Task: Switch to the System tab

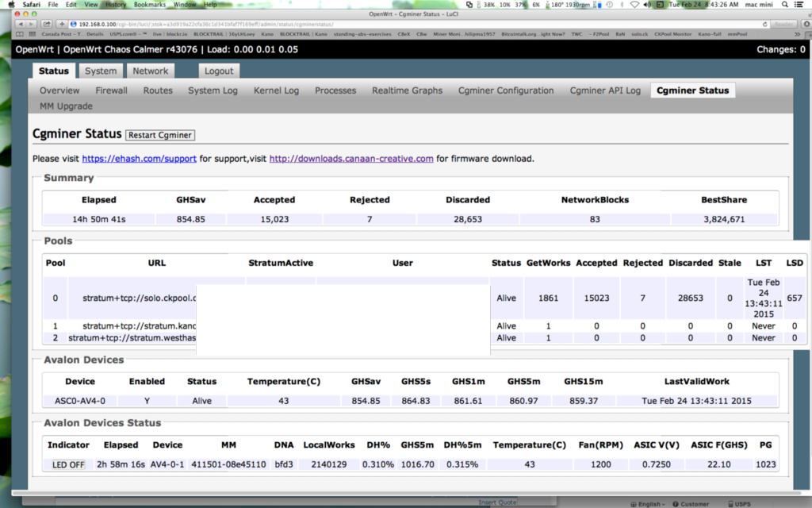Action: (x=101, y=71)
